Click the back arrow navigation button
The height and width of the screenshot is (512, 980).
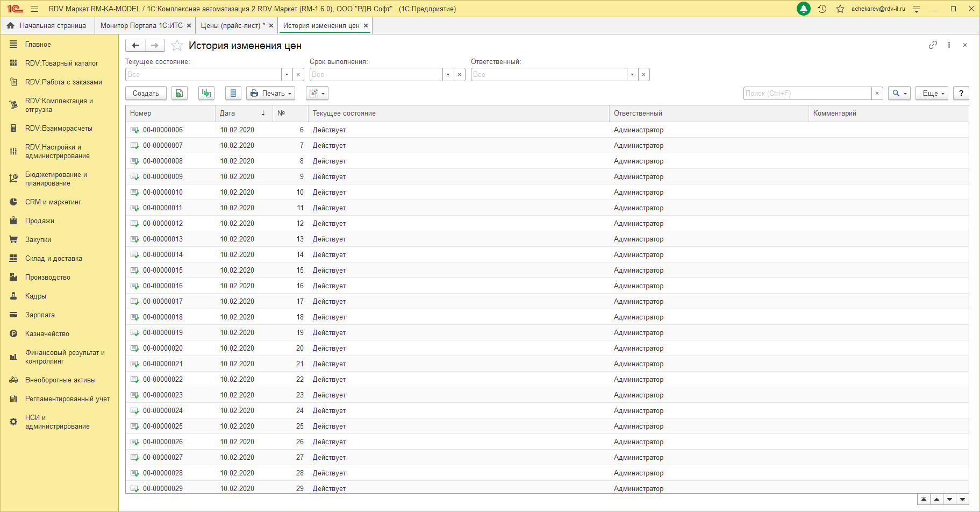[x=135, y=46]
